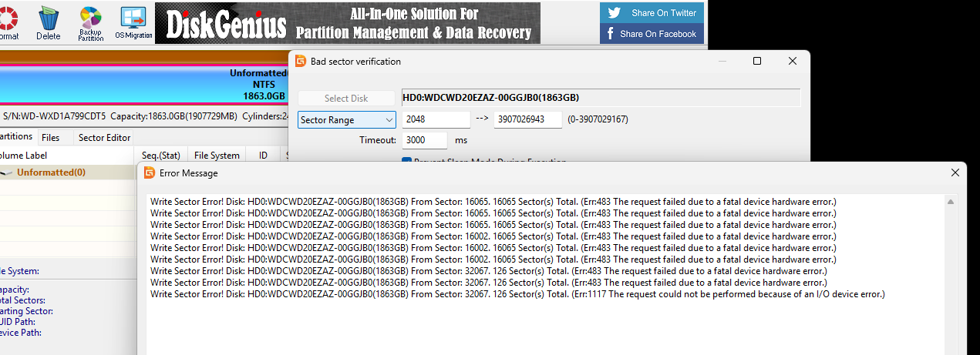Close the Error Message dialog
The image size is (980, 355).
point(955,173)
